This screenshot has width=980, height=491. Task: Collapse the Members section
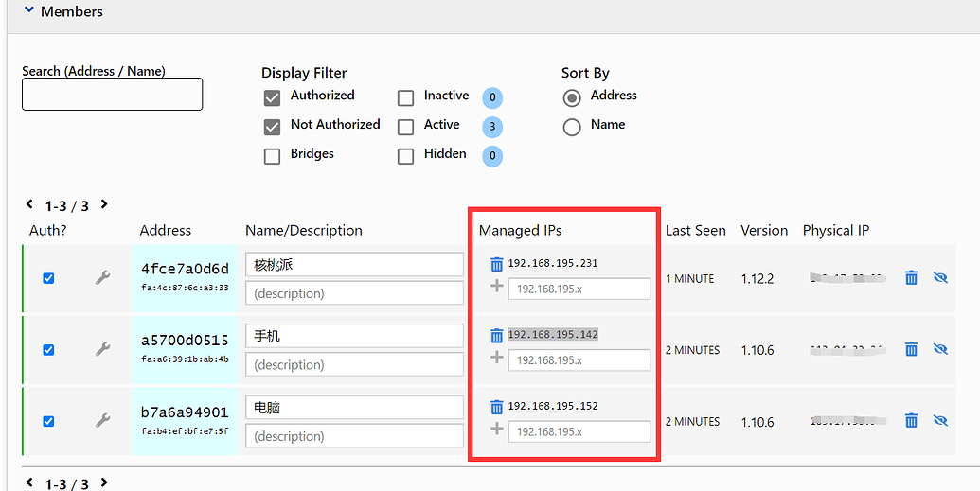click(x=29, y=11)
